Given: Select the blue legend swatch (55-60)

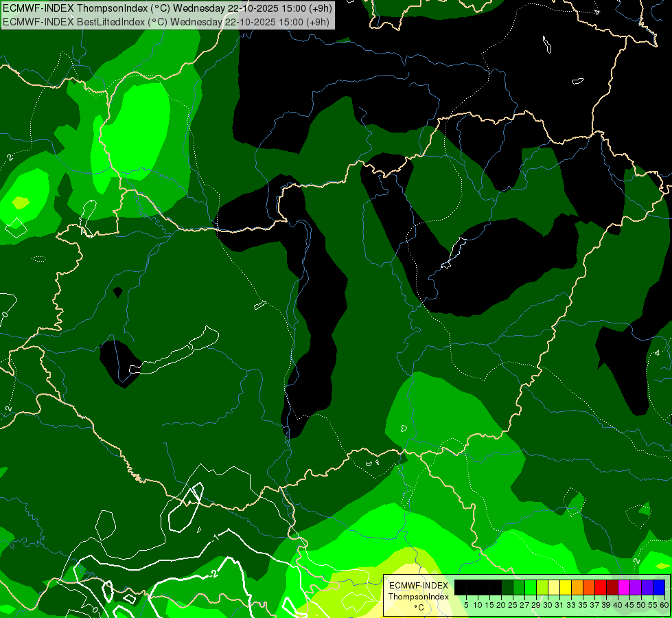Looking at the screenshot, I should (x=659, y=587).
